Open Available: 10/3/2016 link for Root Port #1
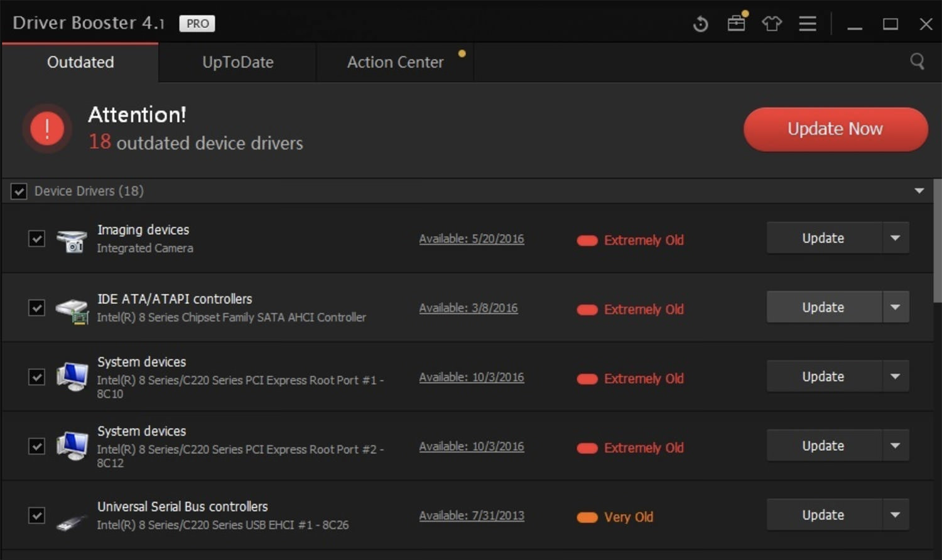 tap(472, 377)
